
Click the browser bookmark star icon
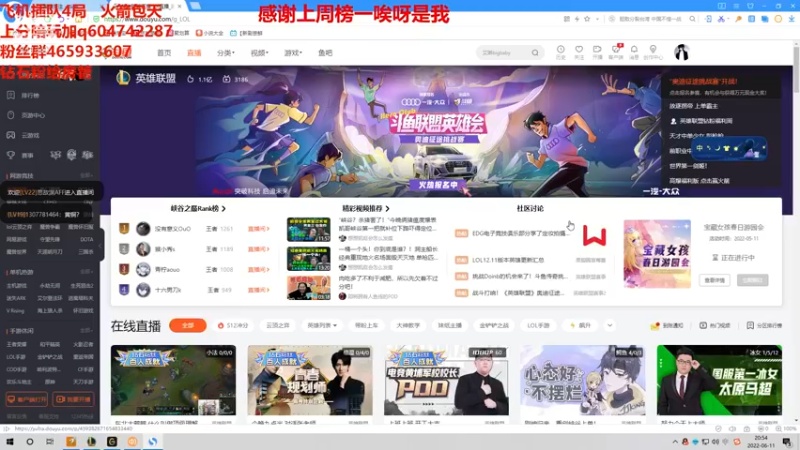tap(587, 19)
